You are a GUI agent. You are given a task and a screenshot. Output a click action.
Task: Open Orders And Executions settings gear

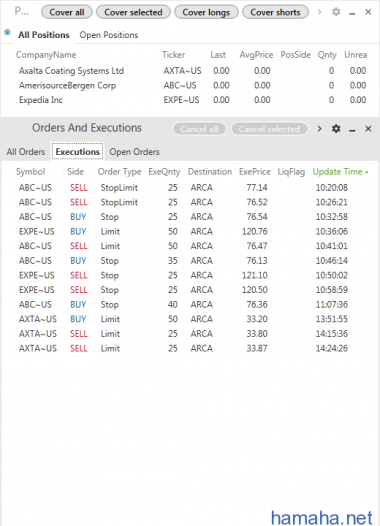click(336, 128)
